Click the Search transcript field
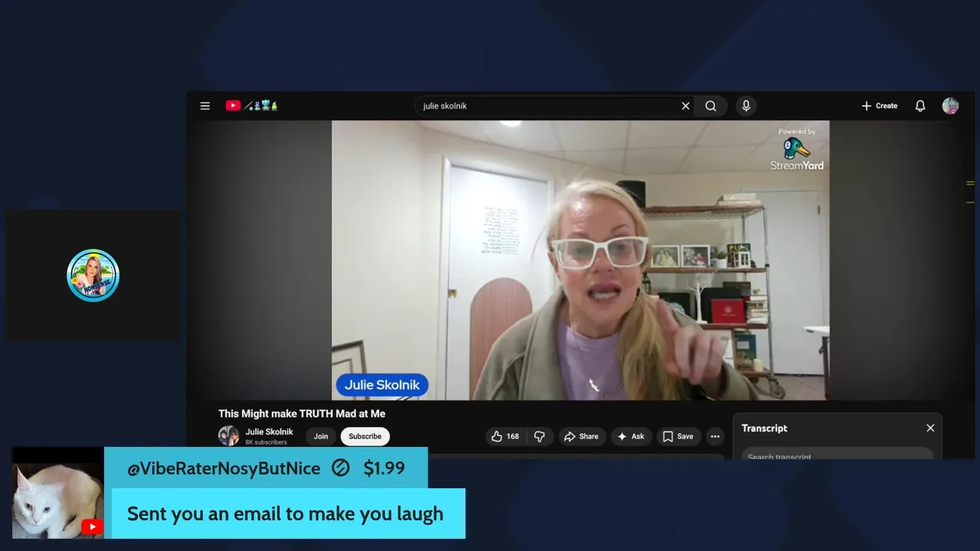This screenshot has width=980, height=551. click(x=838, y=455)
